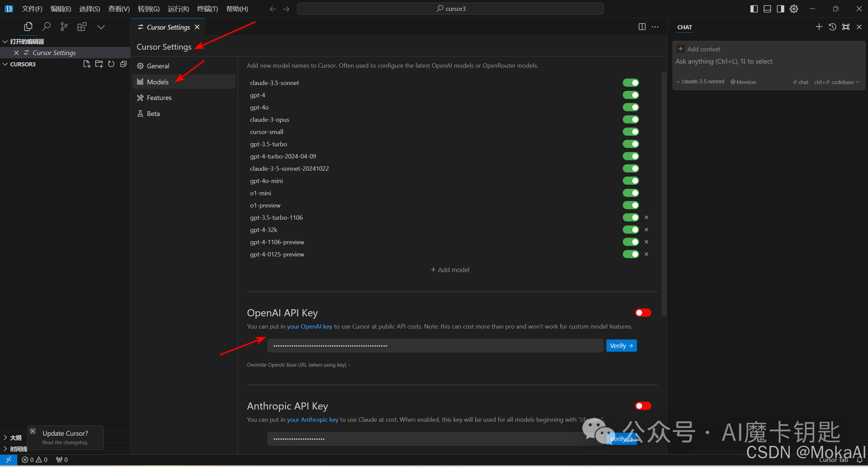Disable claude-3-opus model

tap(631, 119)
